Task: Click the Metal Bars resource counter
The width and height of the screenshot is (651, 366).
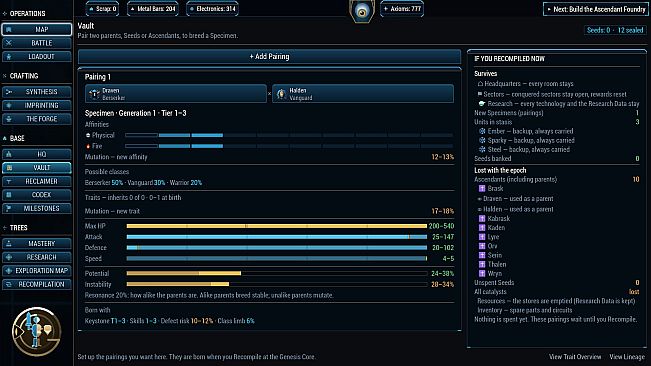Action: click(x=153, y=9)
